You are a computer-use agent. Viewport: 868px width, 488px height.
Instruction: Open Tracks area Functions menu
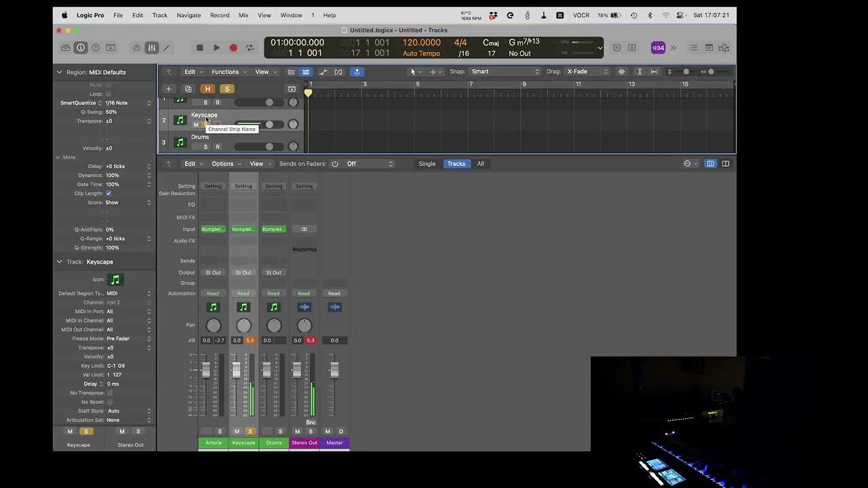click(228, 72)
